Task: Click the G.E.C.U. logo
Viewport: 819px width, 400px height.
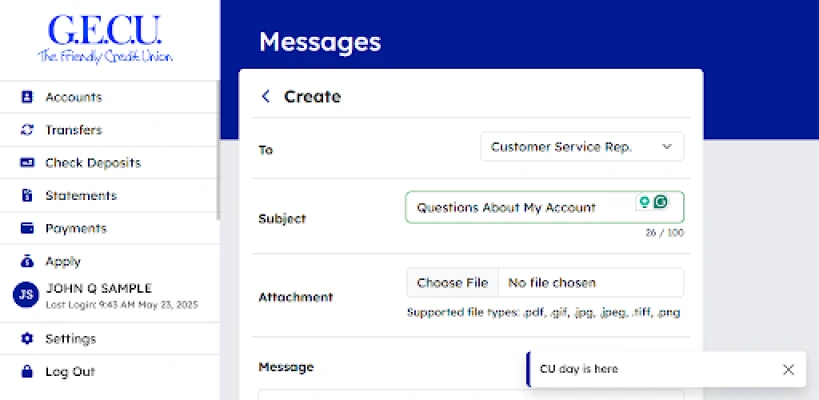Action: pyautogui.click(x=105, y=40)
